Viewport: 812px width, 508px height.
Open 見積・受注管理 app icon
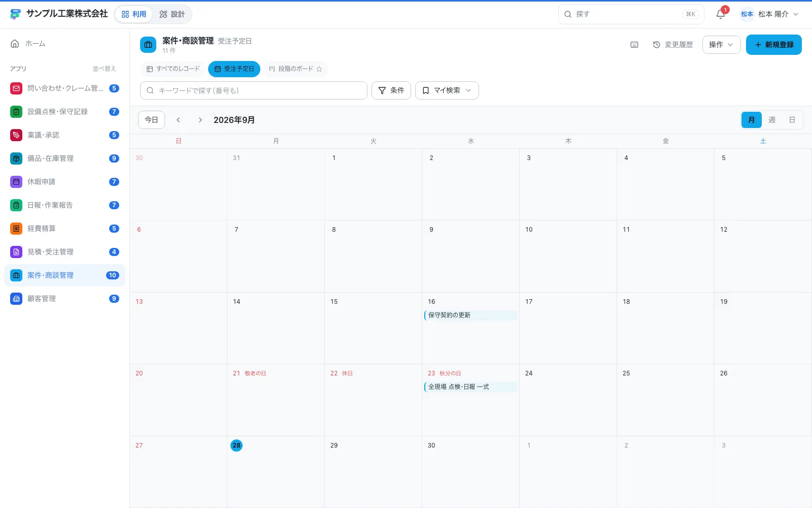[16, 252]
